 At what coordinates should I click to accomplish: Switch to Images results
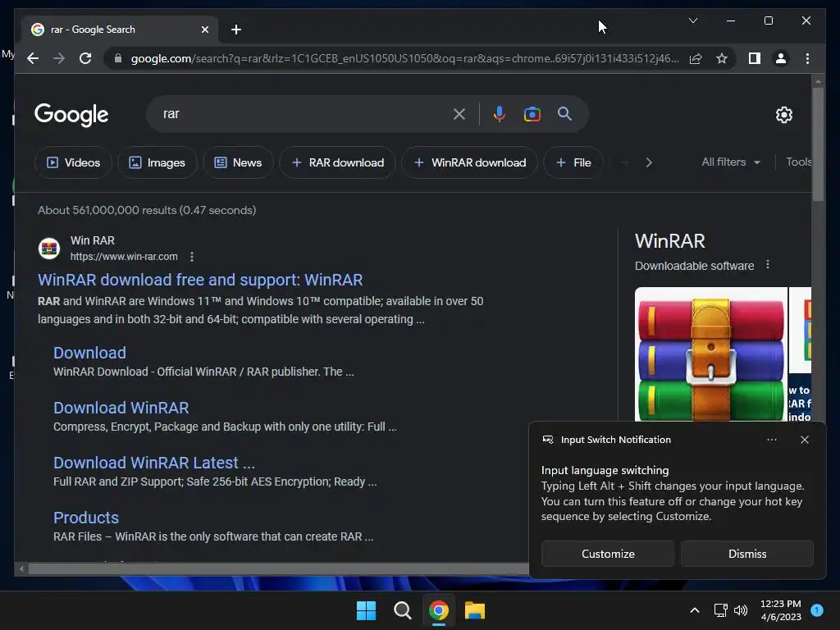157,162
